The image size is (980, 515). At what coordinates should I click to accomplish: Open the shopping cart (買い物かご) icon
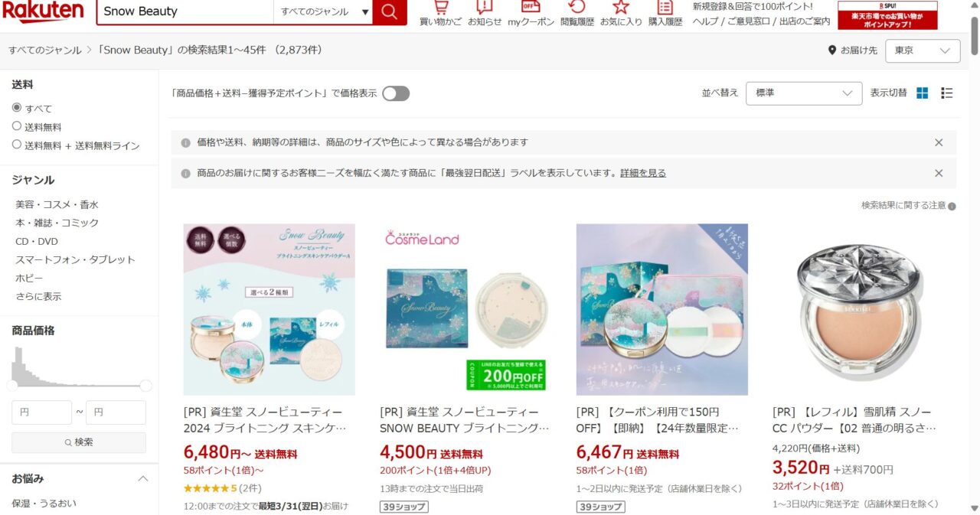[440, 13]
